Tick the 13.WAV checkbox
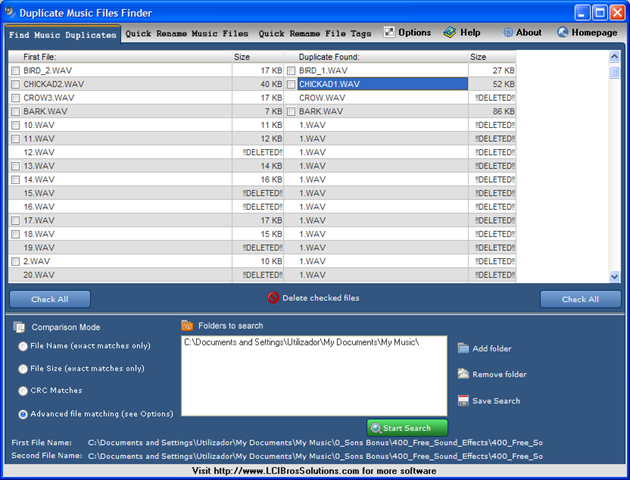 tap(15, 166)
